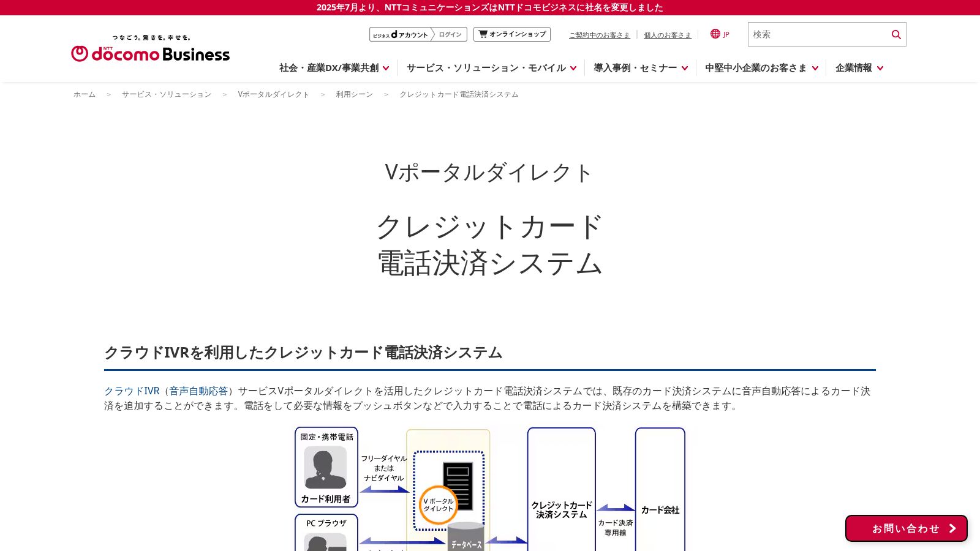Click the search magnifier icon
This screenshot has height=551, width=980.
point(896,34)
